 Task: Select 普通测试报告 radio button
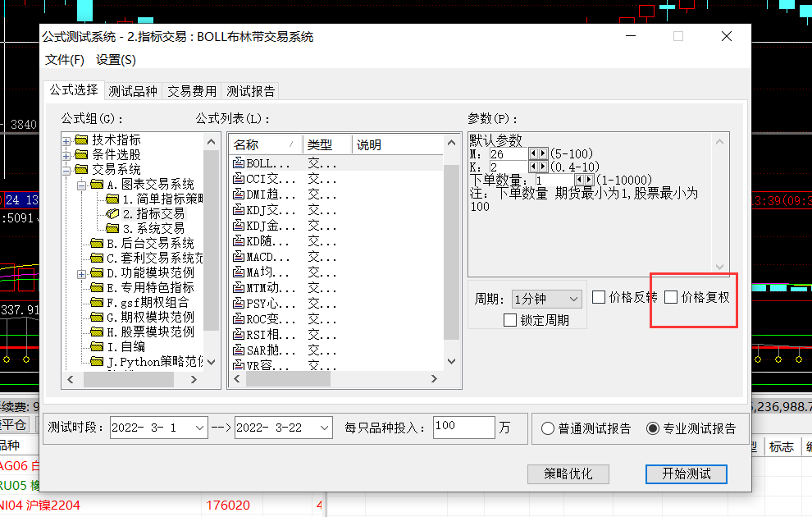tap(548, 429)
